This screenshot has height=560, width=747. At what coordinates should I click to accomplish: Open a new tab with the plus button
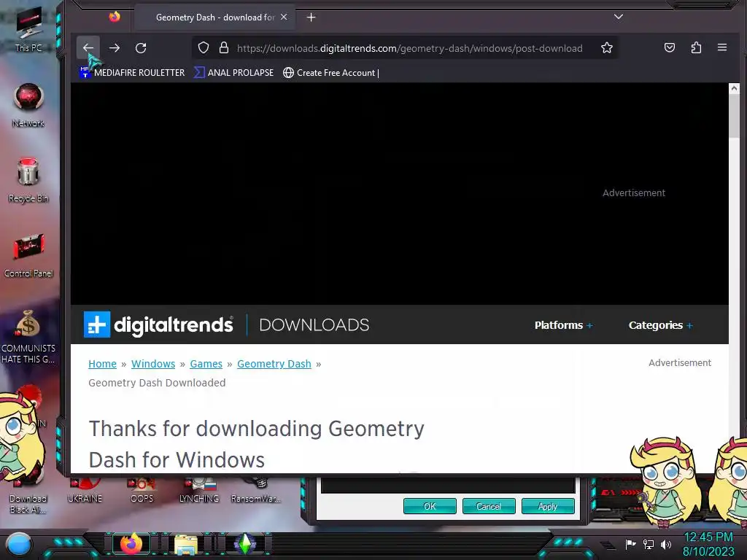point(311,17)
